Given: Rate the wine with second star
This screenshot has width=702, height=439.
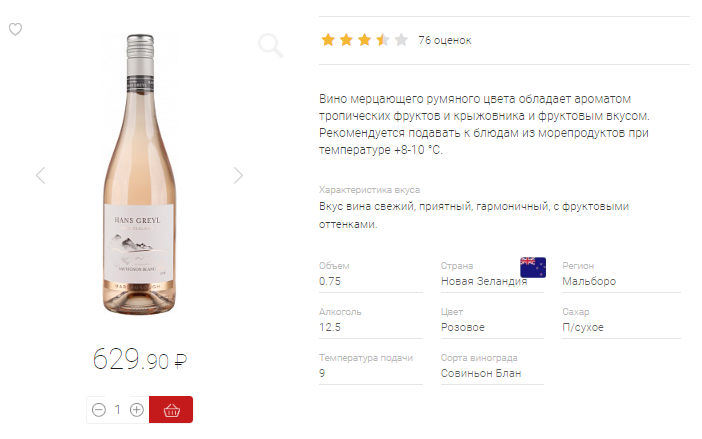Looking at the screenshot, I should [346, 40].
